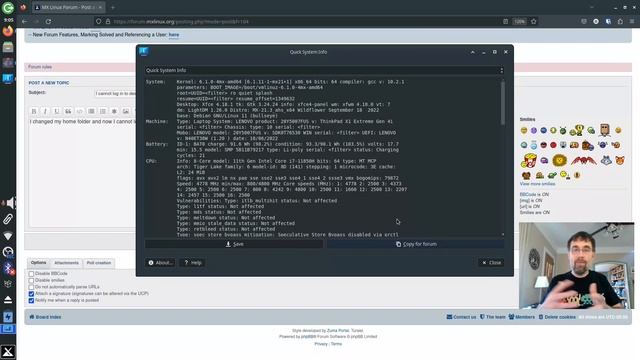Open The team link in footer
The image size is (640, 360).
[x=493, y=317]
